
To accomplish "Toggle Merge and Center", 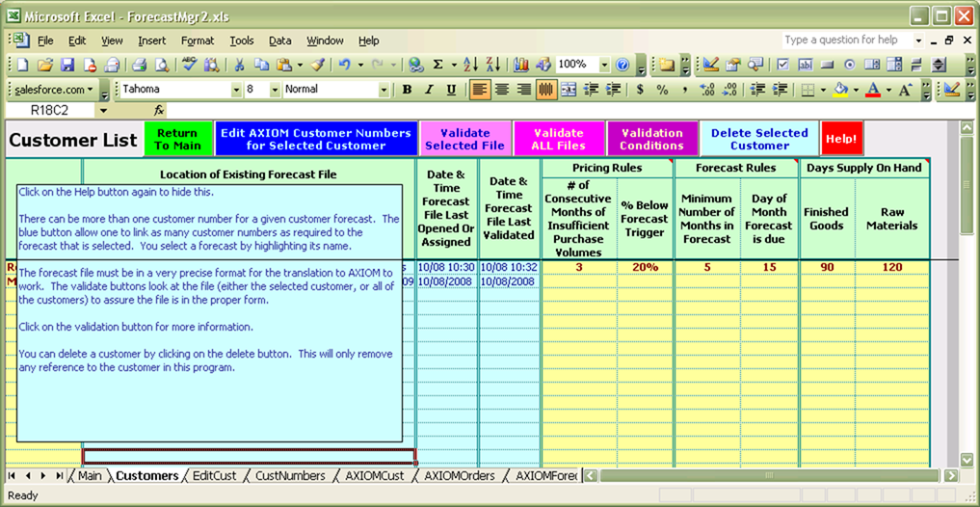I will click(x=569, y=90).
